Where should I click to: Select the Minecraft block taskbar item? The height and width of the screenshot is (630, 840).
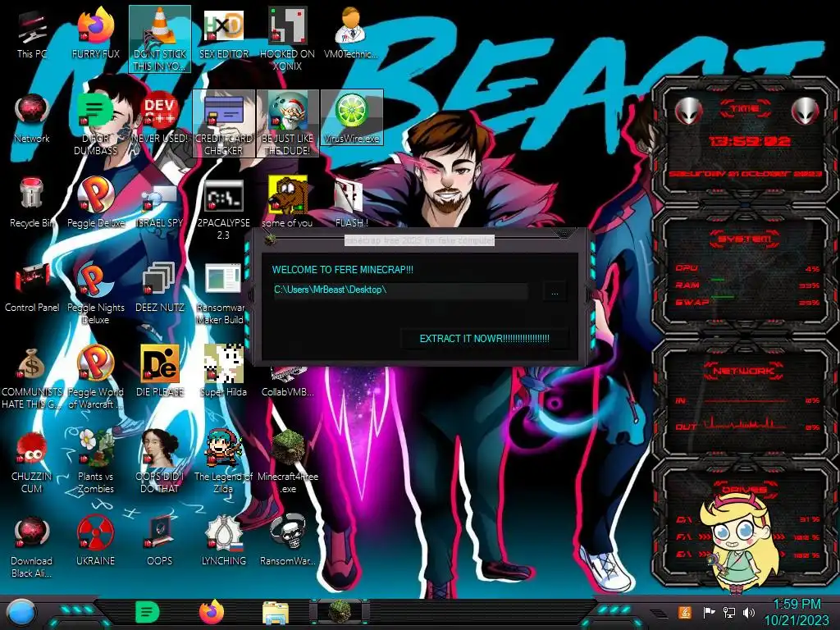point(339,612)
